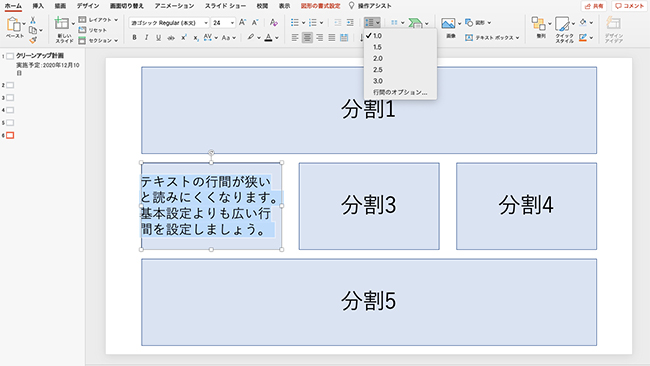Click the Comment (コメント) button

tap(629, 6)
